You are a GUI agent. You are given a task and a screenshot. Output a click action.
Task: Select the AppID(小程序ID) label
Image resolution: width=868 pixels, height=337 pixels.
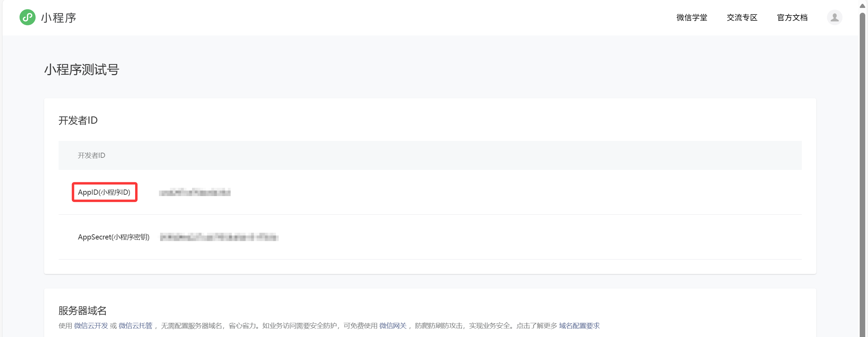104,192
